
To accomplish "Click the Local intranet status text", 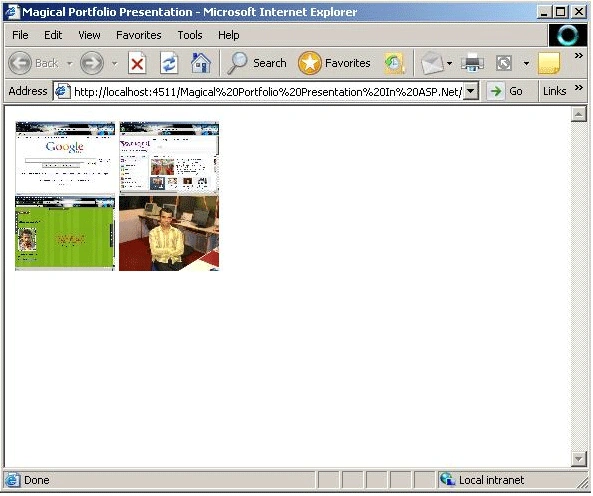I will pos(491,480).
